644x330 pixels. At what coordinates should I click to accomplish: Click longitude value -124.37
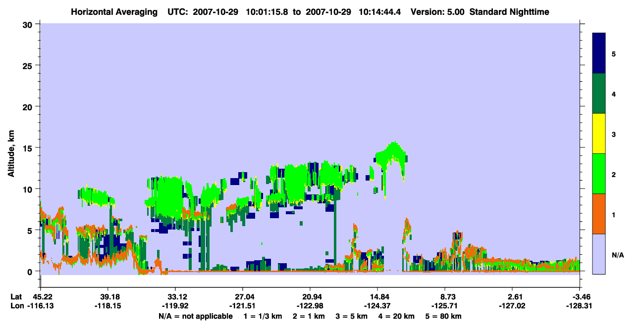coord(377,306)
